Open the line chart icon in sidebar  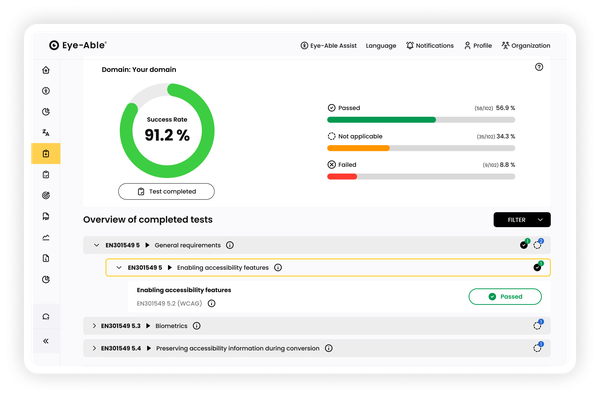pyautogui.click(x=46, y=238)
